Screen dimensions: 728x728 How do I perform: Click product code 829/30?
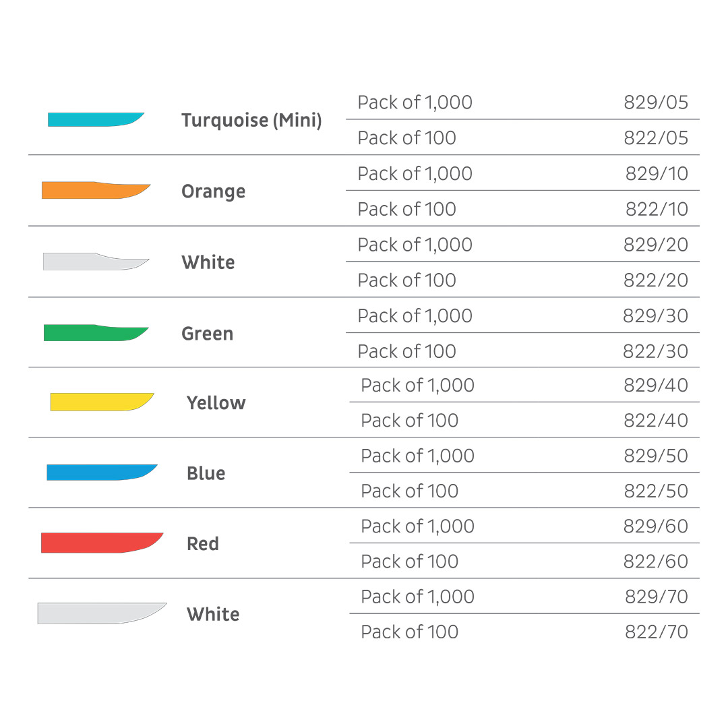tap(655, 315)
